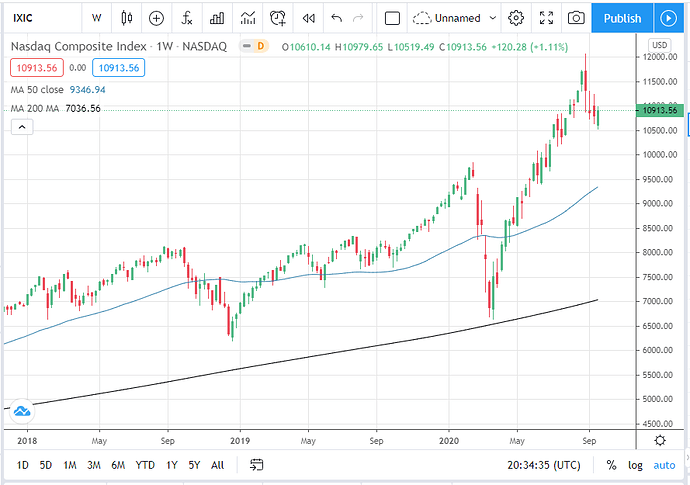Click the red 10913.56 sell price box
The height and width of the screenshot is (485, 690).
[x=37, y=68]
